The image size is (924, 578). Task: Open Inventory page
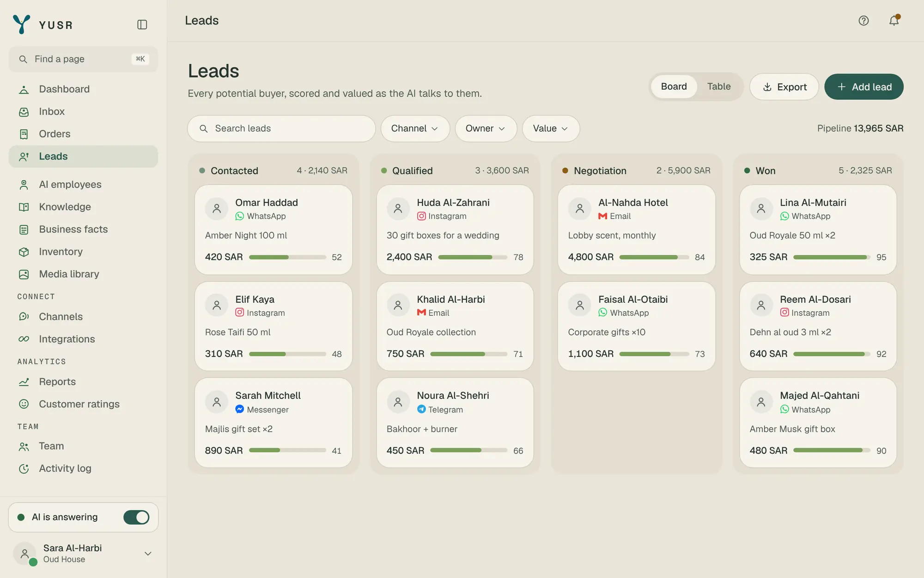click(83, 252)
